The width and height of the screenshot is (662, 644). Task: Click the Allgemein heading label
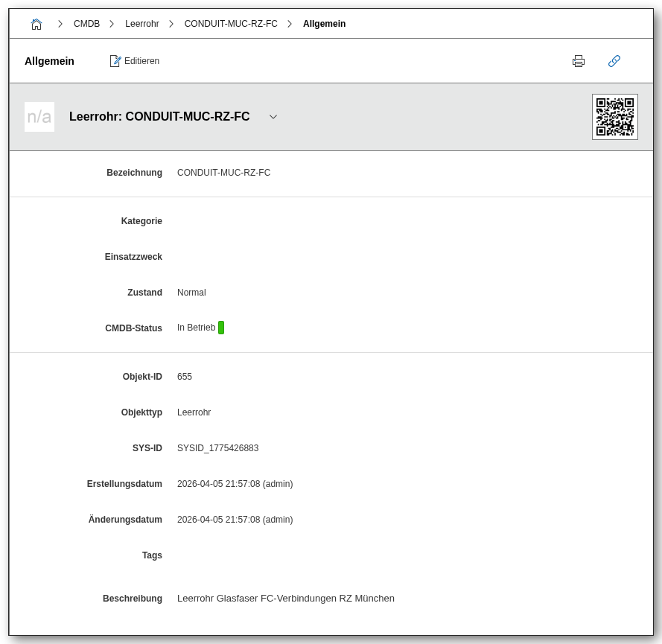pos(49,61)
